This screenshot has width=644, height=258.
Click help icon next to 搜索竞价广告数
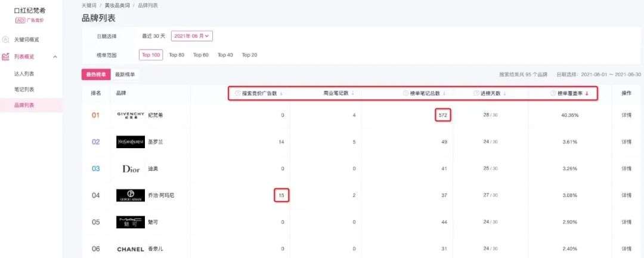click(237, 93)
